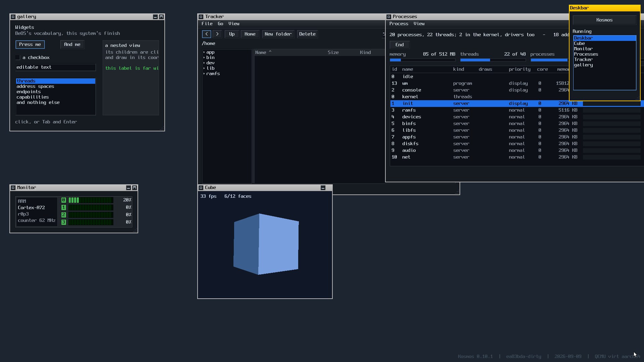
Task: Click core 3 indicator in Monitor
Action: coord(64,222)
